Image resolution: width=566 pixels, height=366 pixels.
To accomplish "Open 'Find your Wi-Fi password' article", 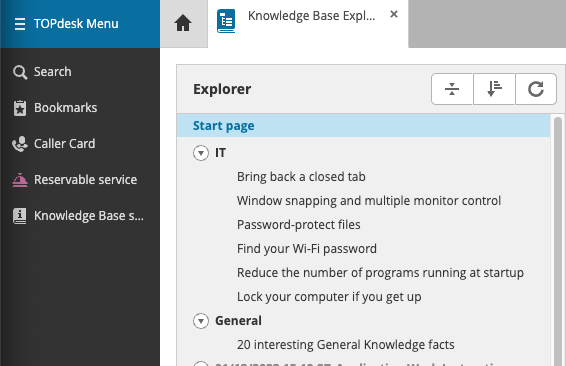I will click(307, 249).
